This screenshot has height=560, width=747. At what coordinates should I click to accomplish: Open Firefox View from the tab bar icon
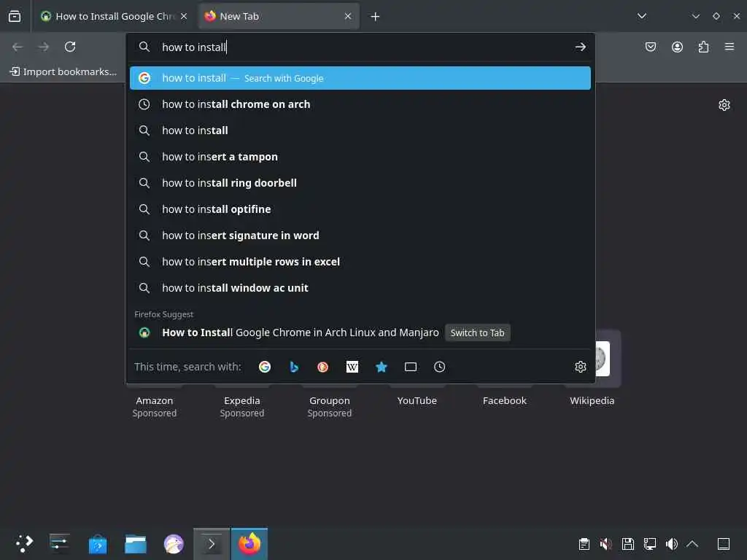coord(15,16)
